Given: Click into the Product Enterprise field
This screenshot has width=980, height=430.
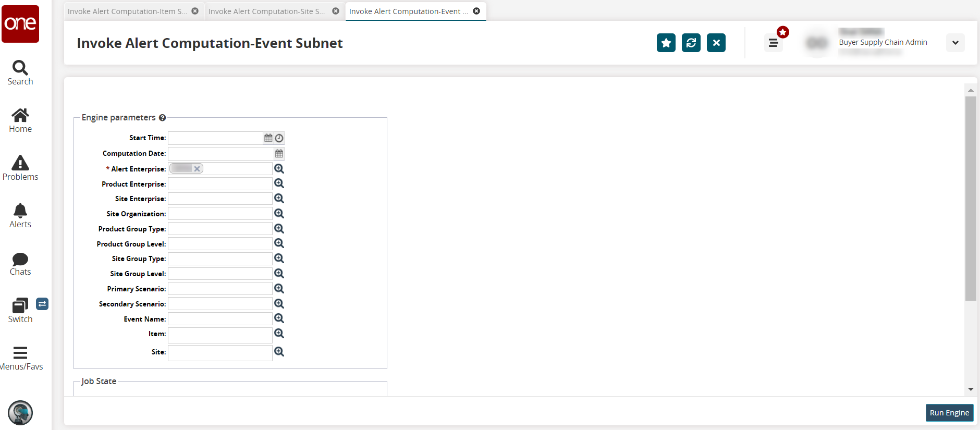Looking at the screenshot, I should (220, 184).
